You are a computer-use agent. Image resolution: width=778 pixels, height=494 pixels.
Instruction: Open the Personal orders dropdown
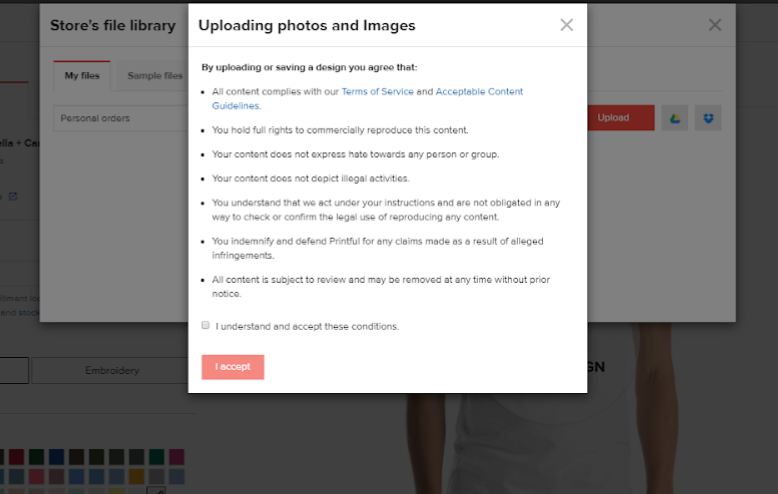(121, 118)
